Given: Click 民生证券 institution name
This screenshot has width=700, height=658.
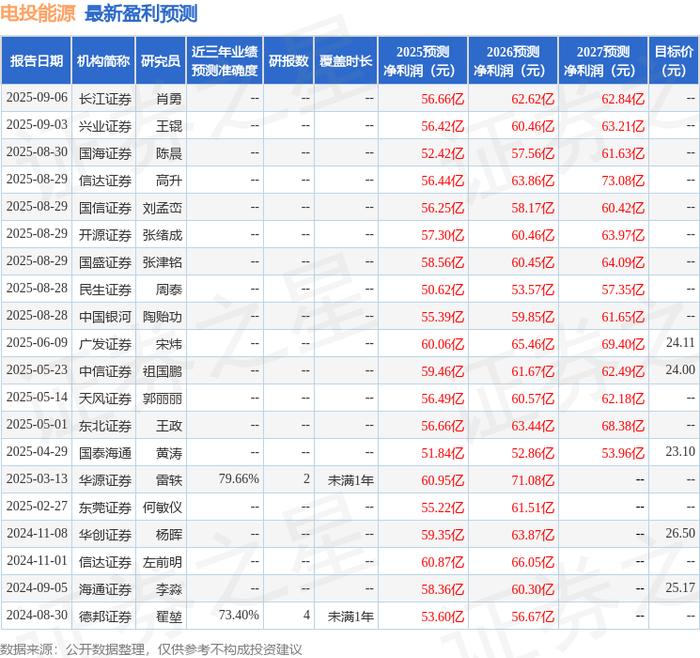Looking at the screenshot, I should tap(105, 289).
